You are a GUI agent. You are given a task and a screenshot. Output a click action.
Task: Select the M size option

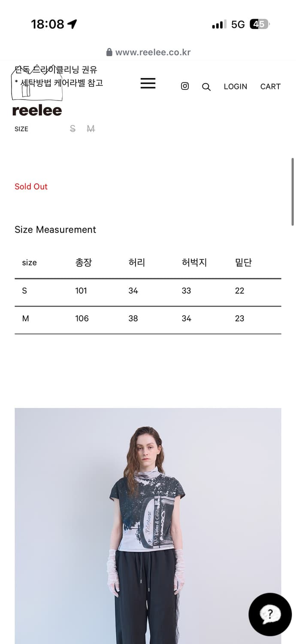pyautogui.click(x=91, y=128)
